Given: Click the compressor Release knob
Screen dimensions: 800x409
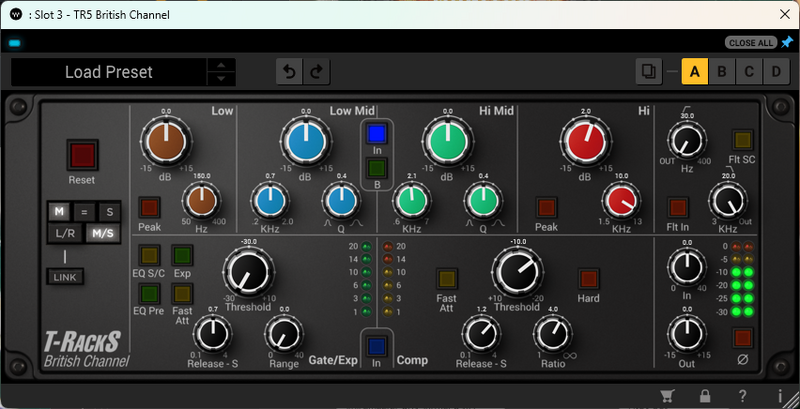Looking at the screenshot, I should click(x=481, y=334).
